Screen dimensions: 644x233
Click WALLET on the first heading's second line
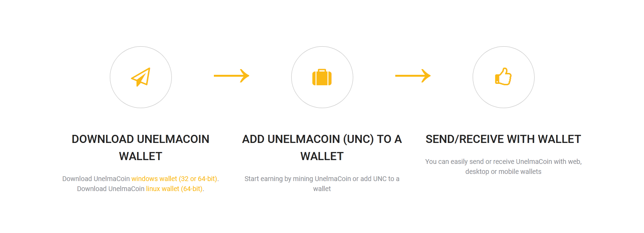point(140,156)
